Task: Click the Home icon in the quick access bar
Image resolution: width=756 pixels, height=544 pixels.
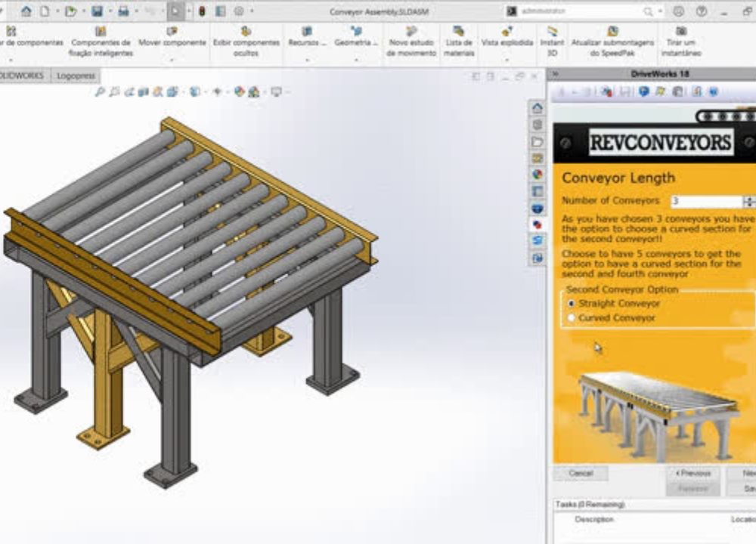Action: (26, 11)
